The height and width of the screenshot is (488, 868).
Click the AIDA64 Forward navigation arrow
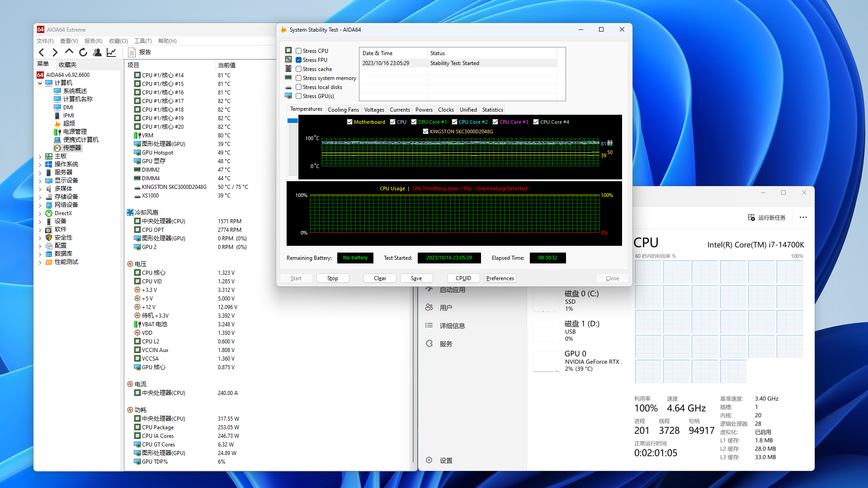tap(55, 52)
